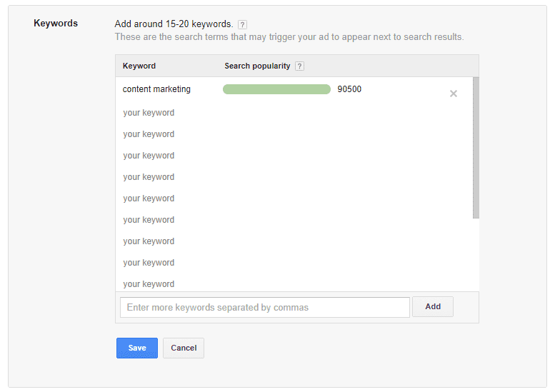Select the bottom "your keyword" placeholder row
This screenshot has width=555, height=392.
149,283
